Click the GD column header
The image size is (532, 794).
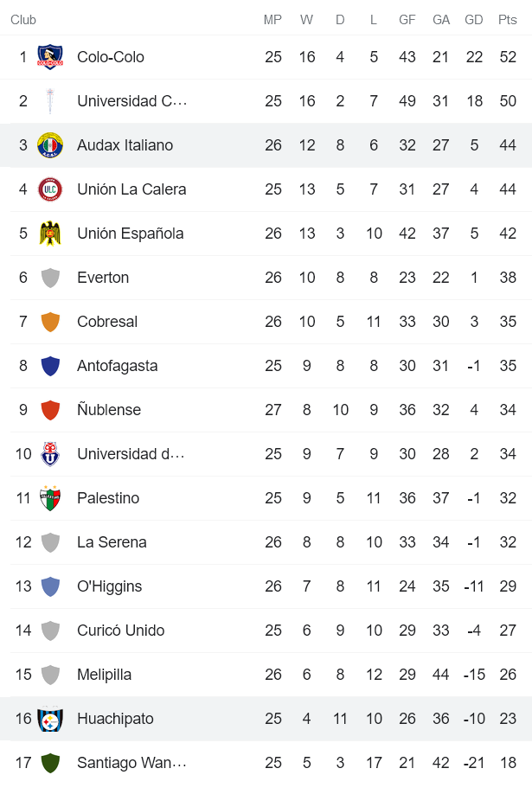(473, 17)
